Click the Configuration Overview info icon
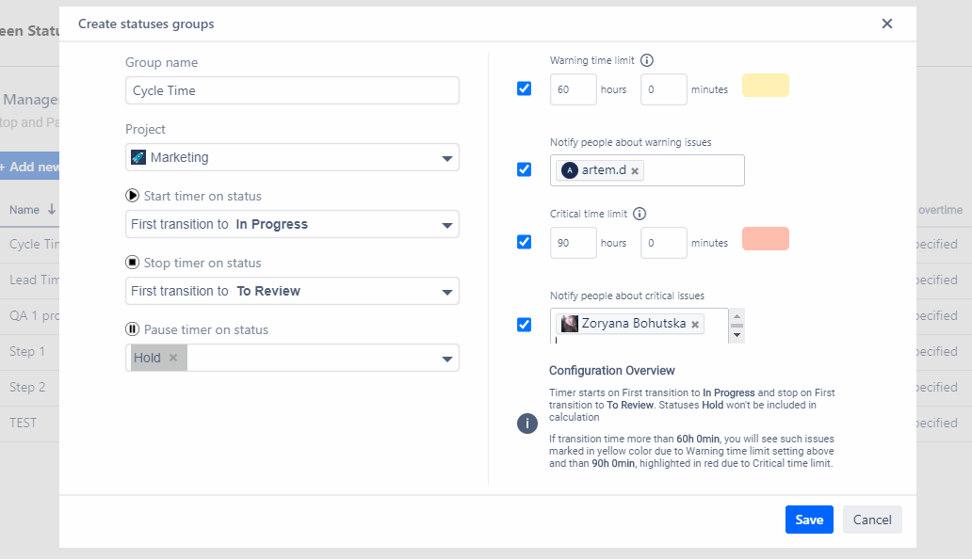 click(x=527, y=424)
